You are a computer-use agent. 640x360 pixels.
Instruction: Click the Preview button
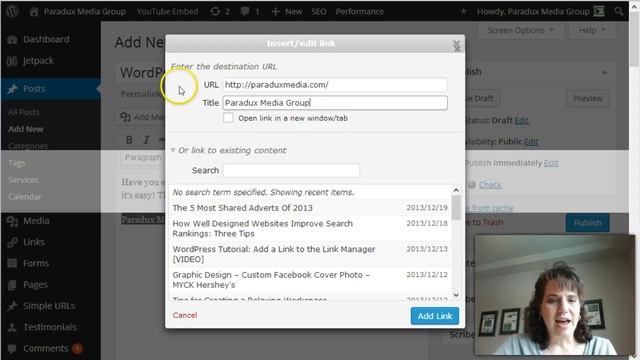point(588,98)
